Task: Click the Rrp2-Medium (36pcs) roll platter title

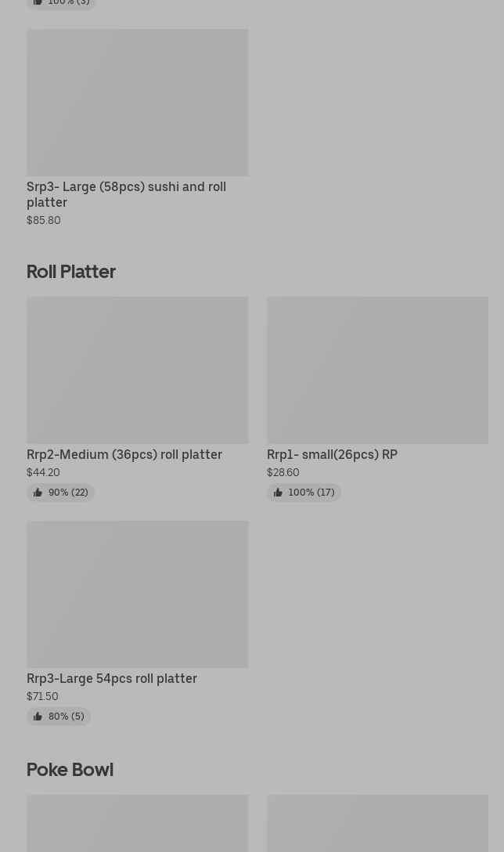Action: tap(124, 454)
